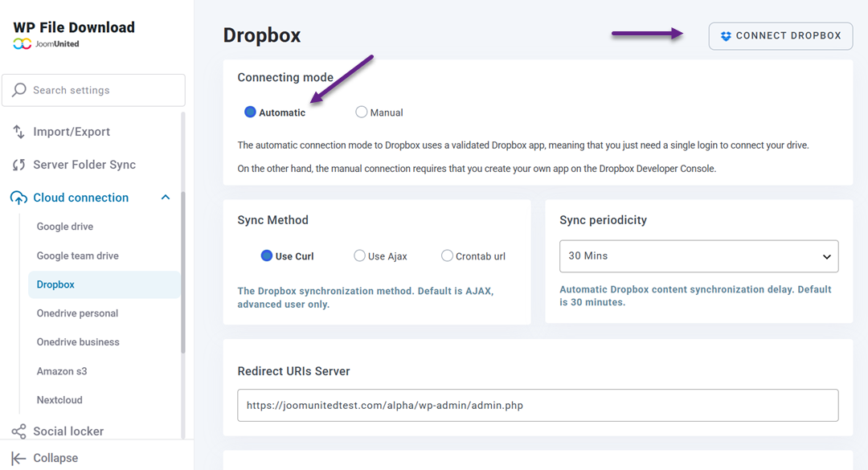Collapse the Cloud connection chevron
The image size is (868, 470).
166,198
